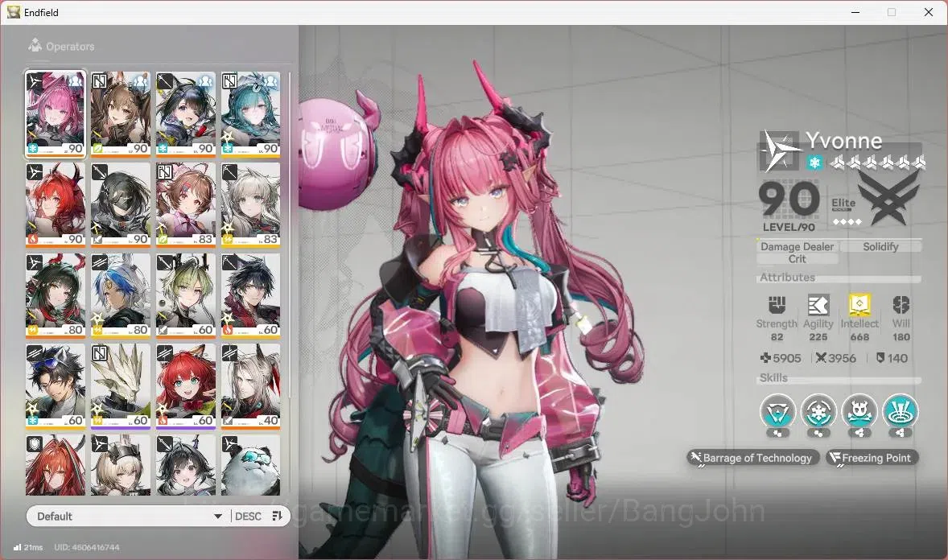Viewport: 948px width, 560px height.
Task: Select the white-haired fox-eared level 40 card
Action: (250, 386)
